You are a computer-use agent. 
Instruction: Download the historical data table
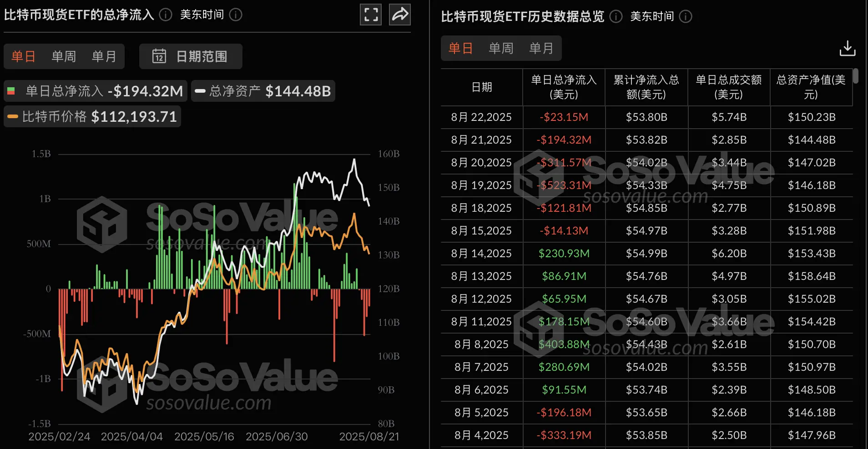tap(847, 48)
